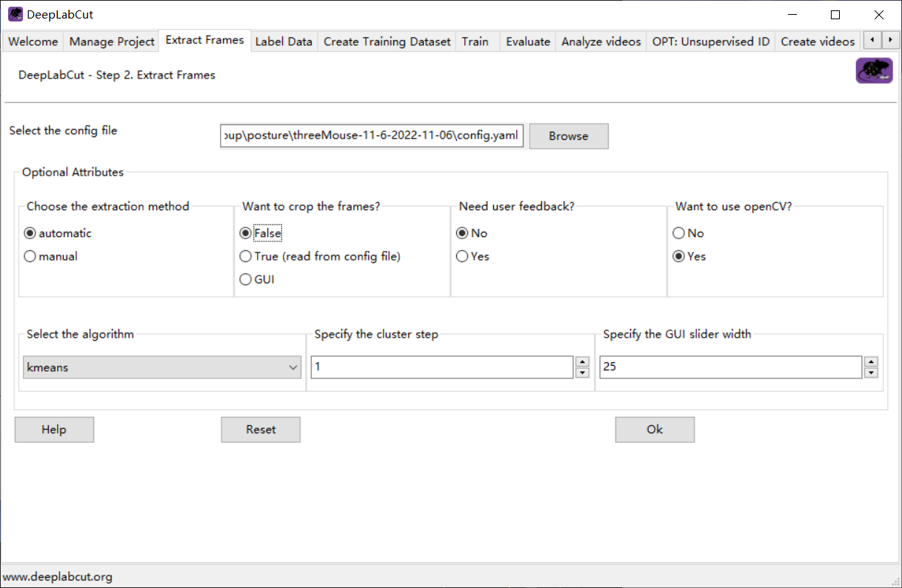Increase the GUI slider width value

point(871,362)
